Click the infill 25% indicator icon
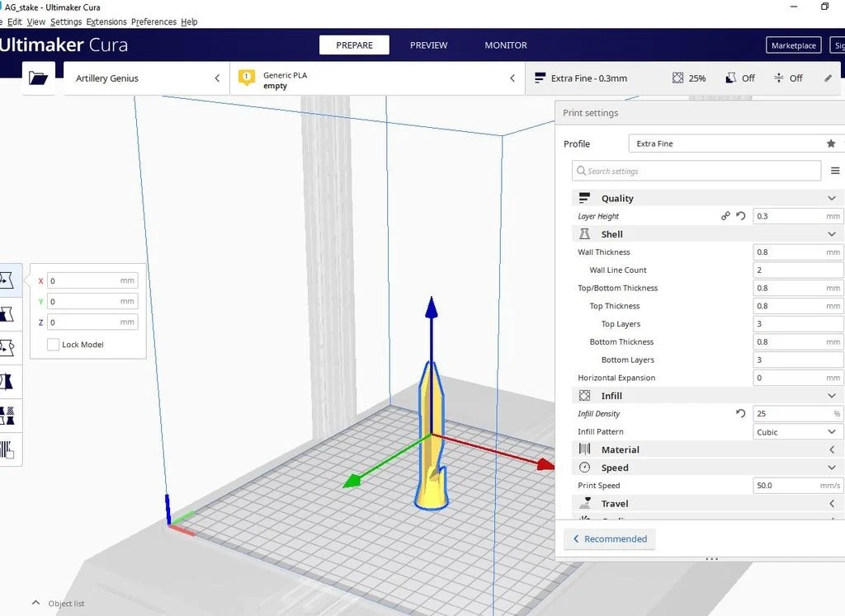The image size is (845, 616). (x=677, y=78)
